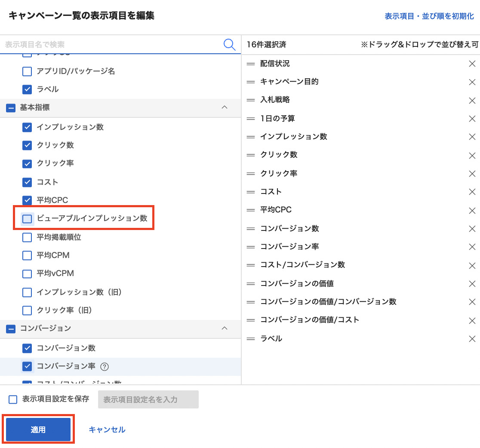Remove 入札戦略 using its X icon
The image size is (480, 448).
472,100
